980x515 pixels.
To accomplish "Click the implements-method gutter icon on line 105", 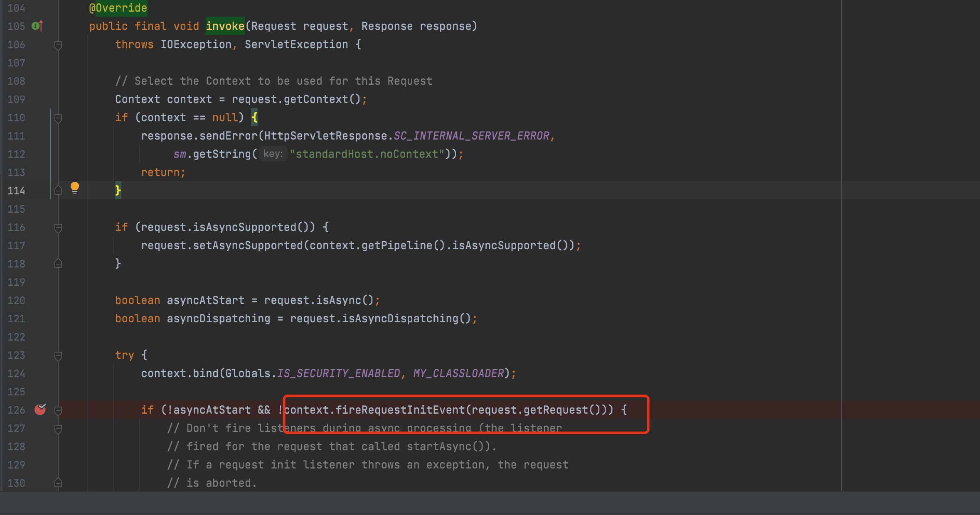I will [37, 26].
